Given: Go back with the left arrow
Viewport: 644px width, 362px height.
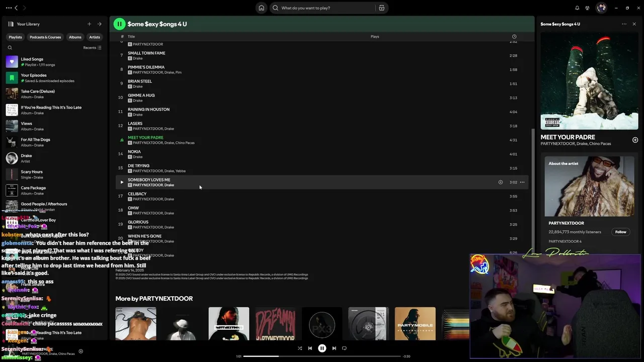Looking at the screenshot, I should 16,8.
